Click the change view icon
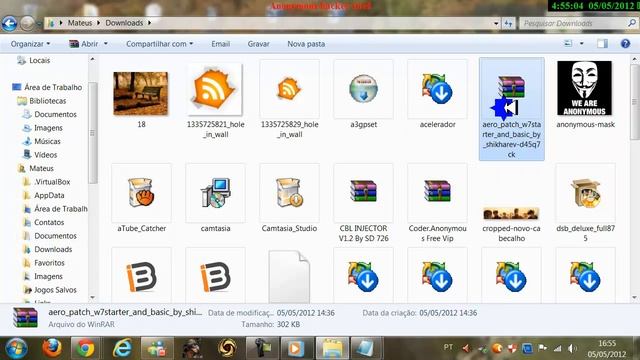The height and width of the screenshot is (360, 640). pyautogui.click(x=568, y=43)
